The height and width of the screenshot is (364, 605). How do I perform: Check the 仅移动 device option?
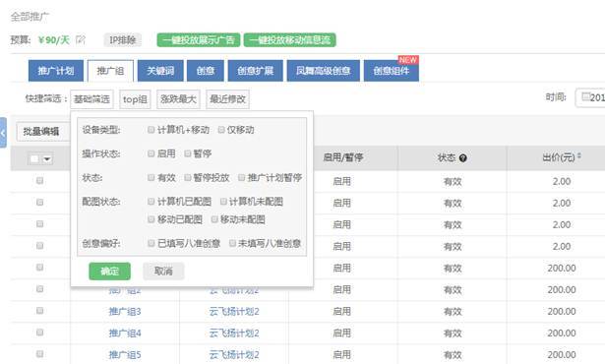coord(221,130)
